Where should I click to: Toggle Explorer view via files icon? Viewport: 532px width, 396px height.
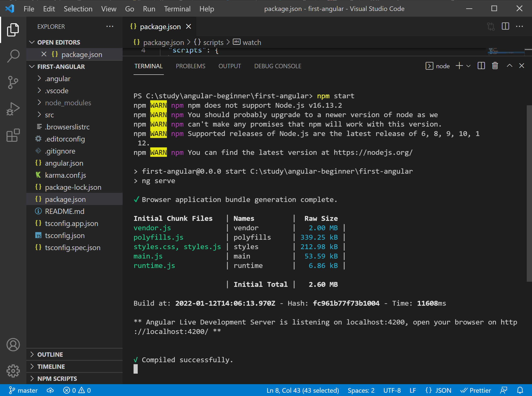[13, 30]
